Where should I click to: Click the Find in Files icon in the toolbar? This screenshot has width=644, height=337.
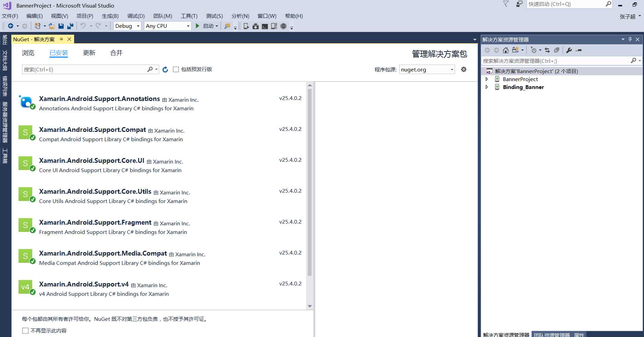[x=227, y=26]
